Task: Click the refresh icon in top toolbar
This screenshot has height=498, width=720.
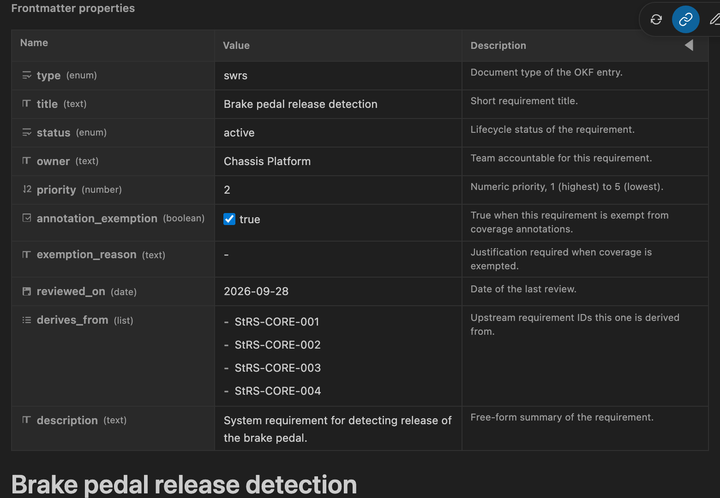Action: pyautogui.click(x=656, y=19)
